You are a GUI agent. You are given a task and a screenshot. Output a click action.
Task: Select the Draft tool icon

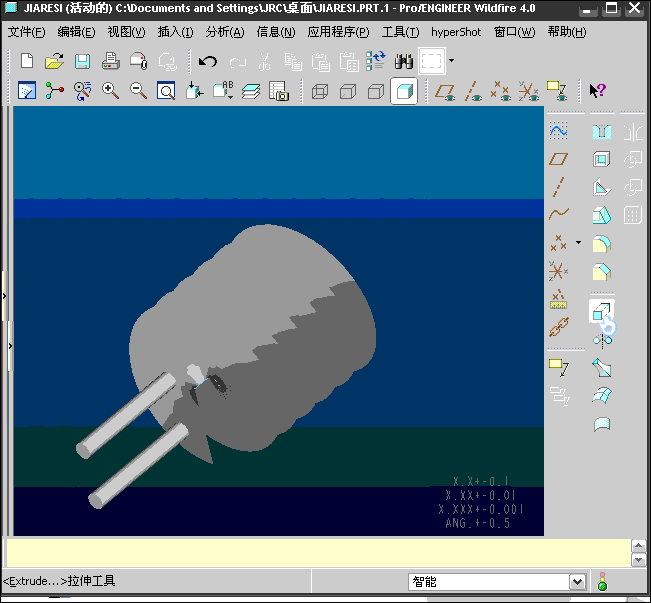[x=602, y=215]
